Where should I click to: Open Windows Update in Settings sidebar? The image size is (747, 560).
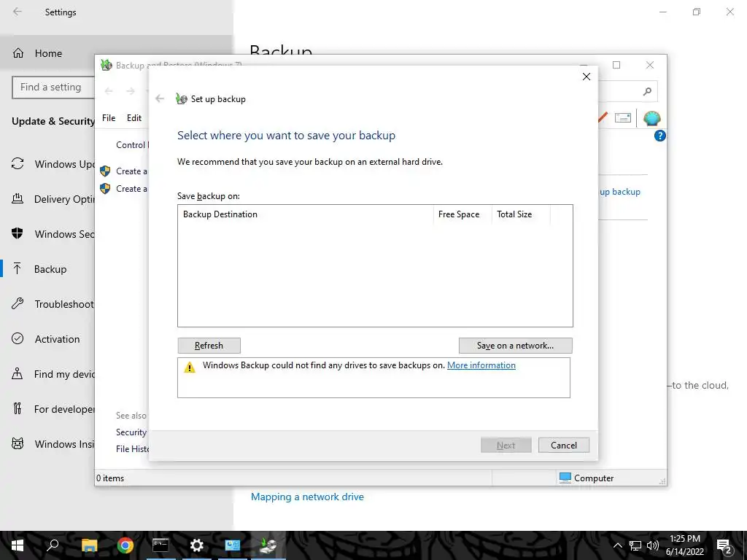click(x=47, y=164)
